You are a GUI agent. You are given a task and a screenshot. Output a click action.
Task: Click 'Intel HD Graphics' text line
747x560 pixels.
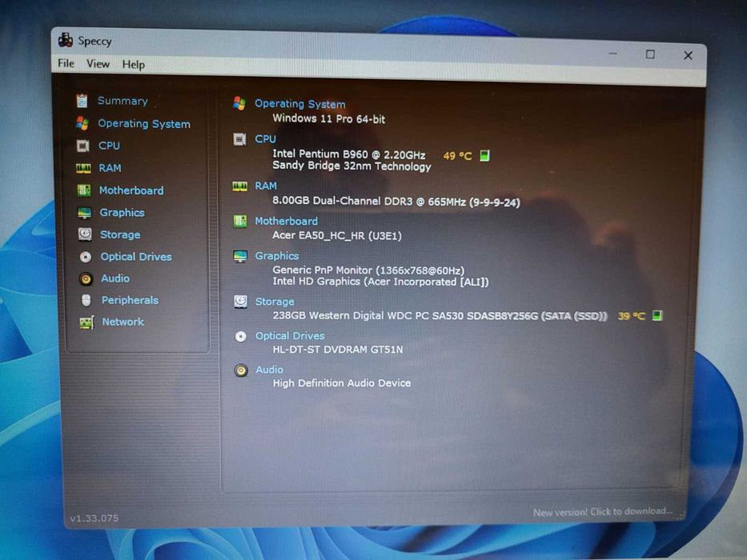(380, 282)
